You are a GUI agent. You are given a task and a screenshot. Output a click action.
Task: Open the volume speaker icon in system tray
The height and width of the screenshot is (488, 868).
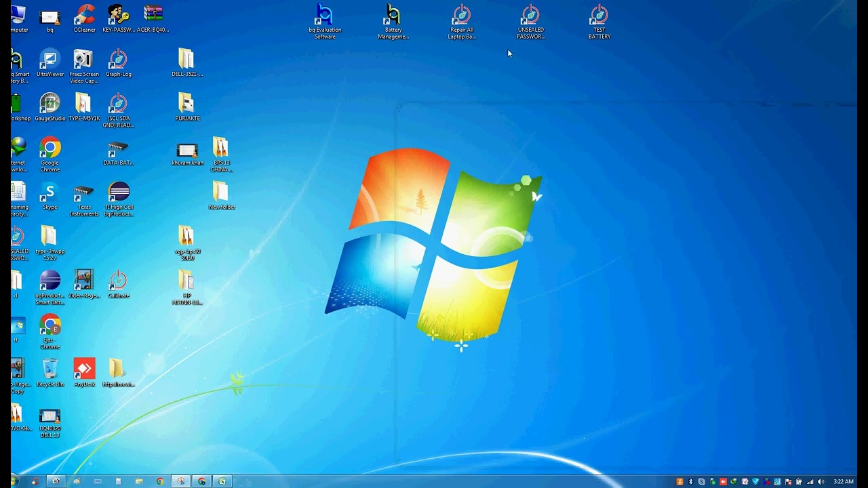(821, 482)
